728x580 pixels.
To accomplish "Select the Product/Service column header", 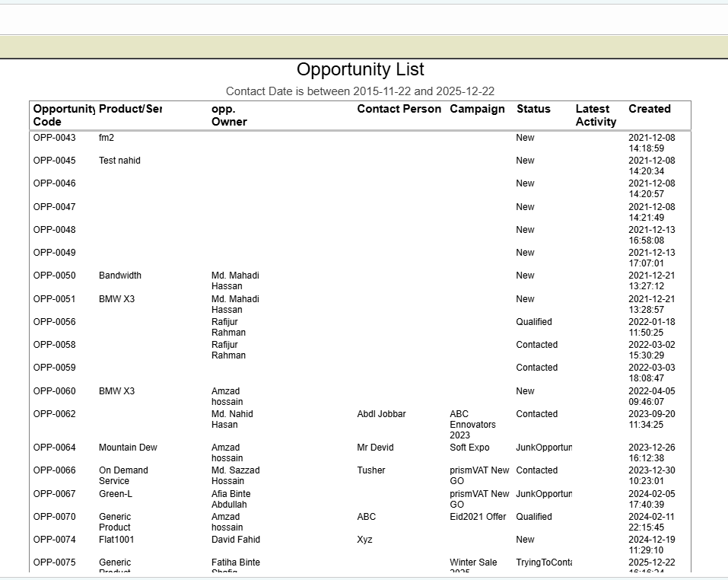I will click(x=131, y=109).
